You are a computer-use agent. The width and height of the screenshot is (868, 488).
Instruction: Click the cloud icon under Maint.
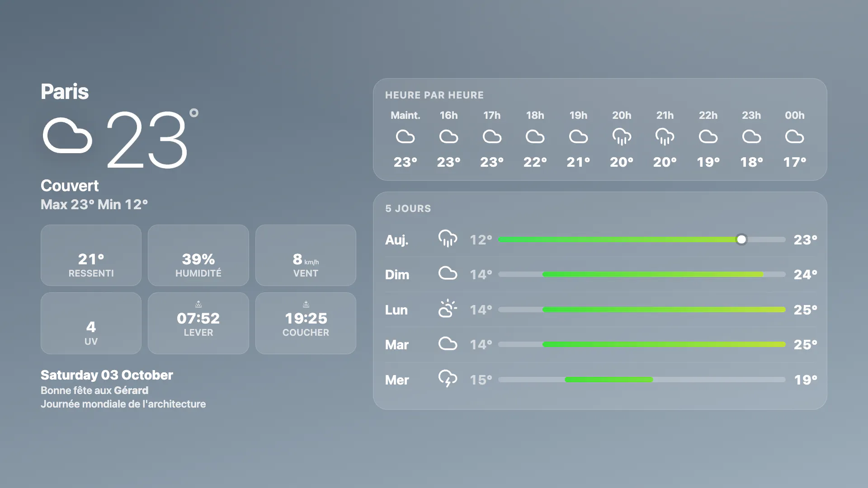coord(405,136)
